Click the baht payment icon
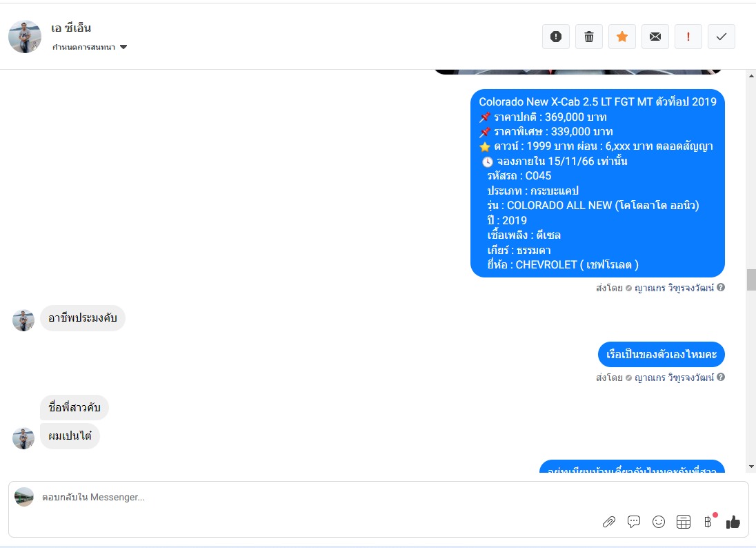This screenshot has width=756, height=548. point(708,522)
